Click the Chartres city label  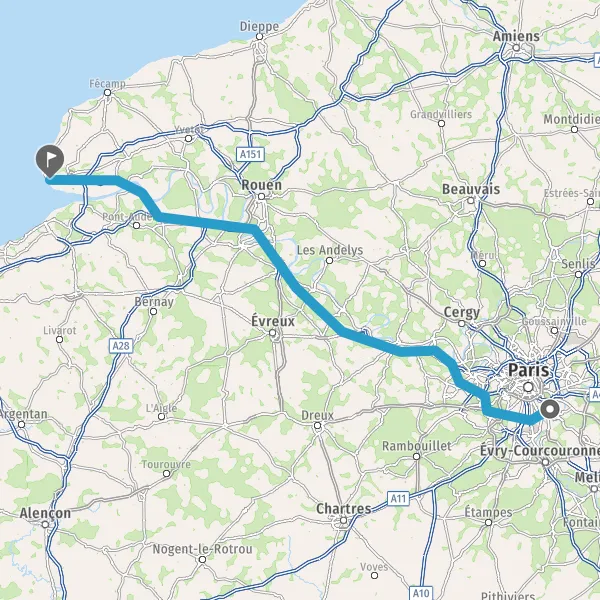[344, 509]
